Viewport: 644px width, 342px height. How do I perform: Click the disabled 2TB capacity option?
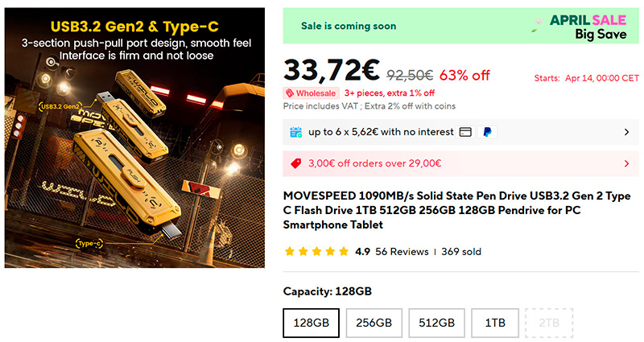coord(550,323)
